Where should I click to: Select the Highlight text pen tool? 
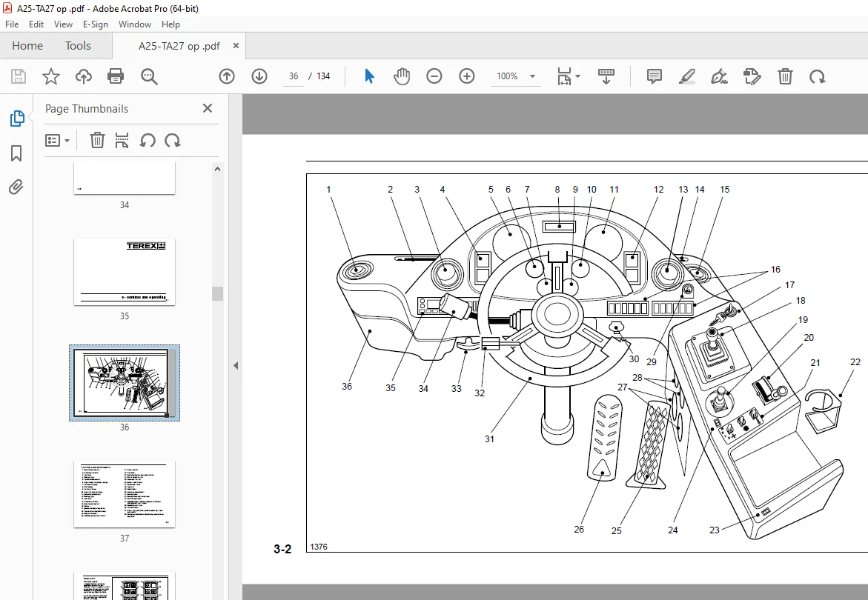point(687,76)
